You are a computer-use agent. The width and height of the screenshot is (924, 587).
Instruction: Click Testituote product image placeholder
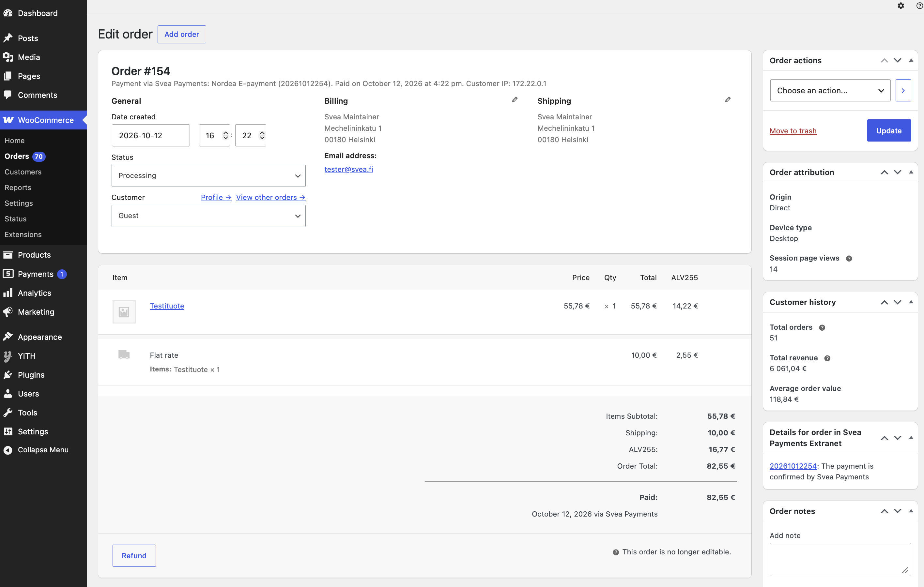tap(124, 312)
